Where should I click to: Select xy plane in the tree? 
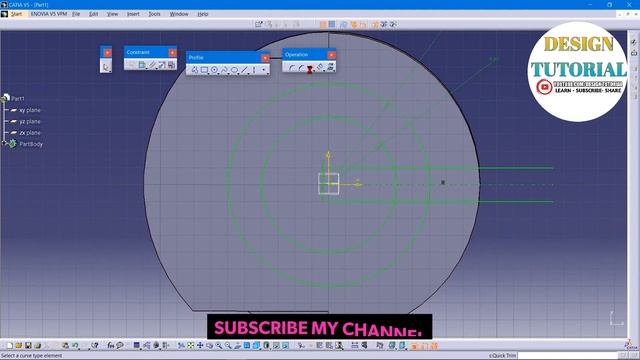click(x=30, y=110)
